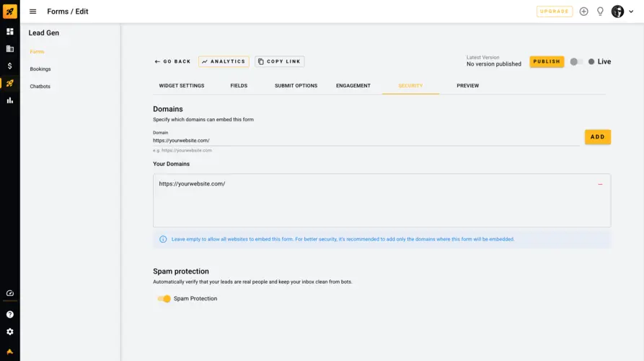This screenshot has height=361, width=644.
Task: Open Chatbots in the Lead Gen menu
Action: coord(40,87)
